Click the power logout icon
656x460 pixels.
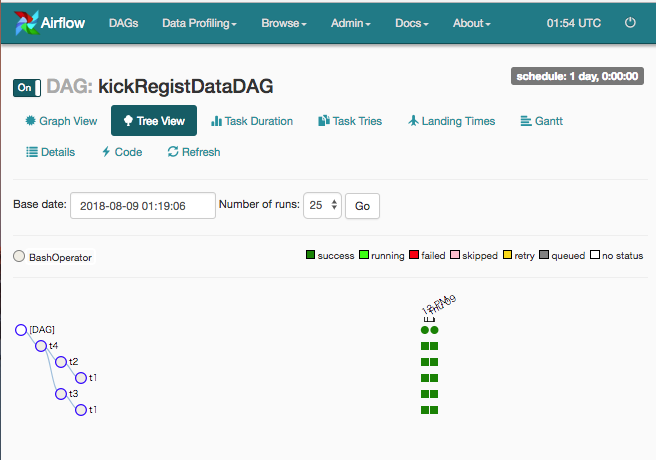tap(630, 22)
